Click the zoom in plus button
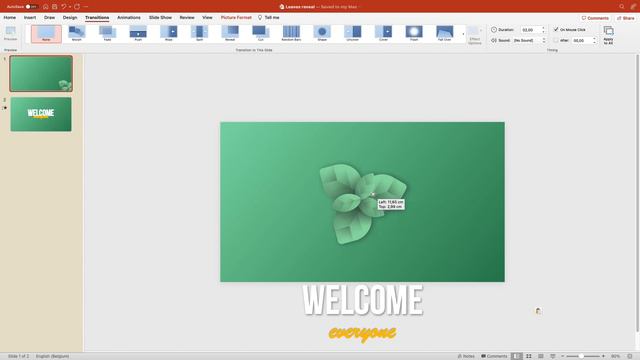 coord(603,356)
